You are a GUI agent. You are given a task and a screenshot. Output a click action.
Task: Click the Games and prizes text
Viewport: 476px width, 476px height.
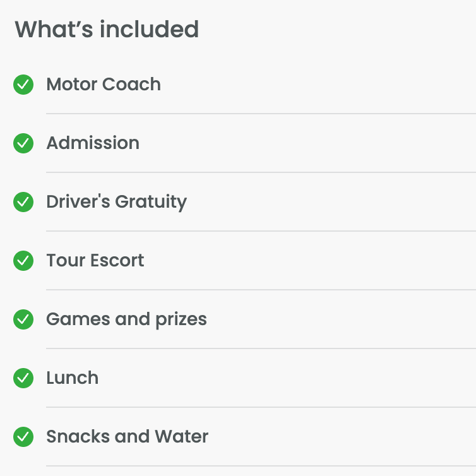tap(126, 319)
